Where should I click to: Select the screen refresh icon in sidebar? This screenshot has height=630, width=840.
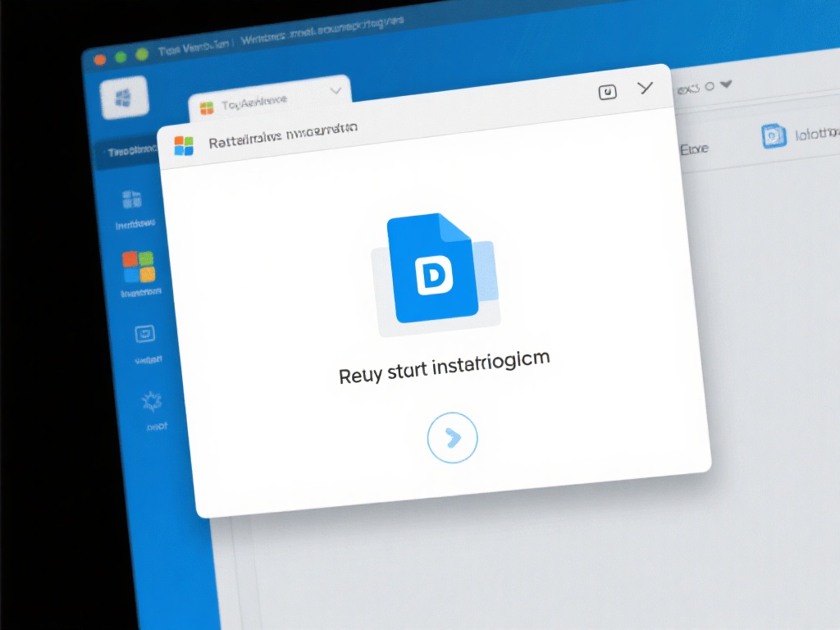click(144, 334)
